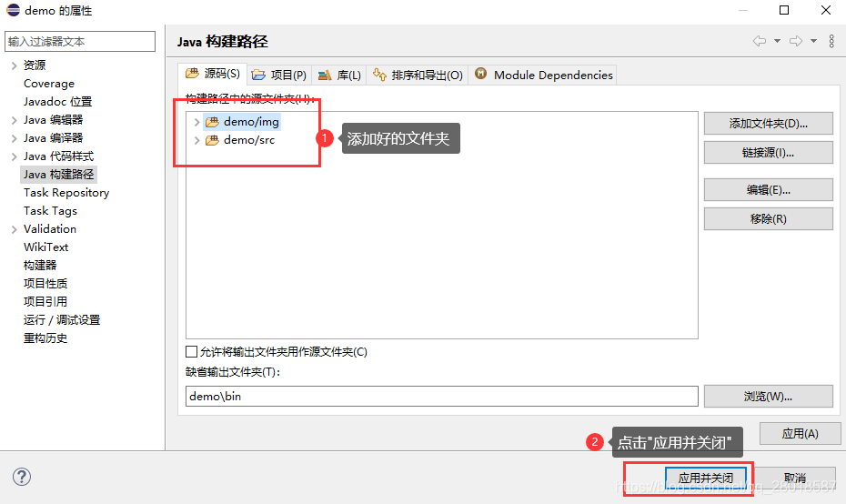
Task: Click the 应用并关闭 button
Action: pyautogui.click(x=706, y=479)
